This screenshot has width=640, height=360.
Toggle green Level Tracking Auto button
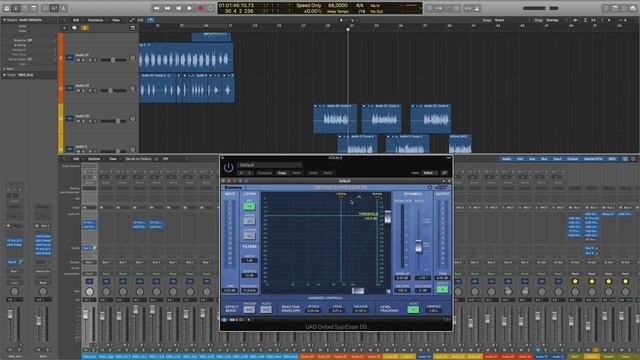pyautogui.click(x=413, y=309)
